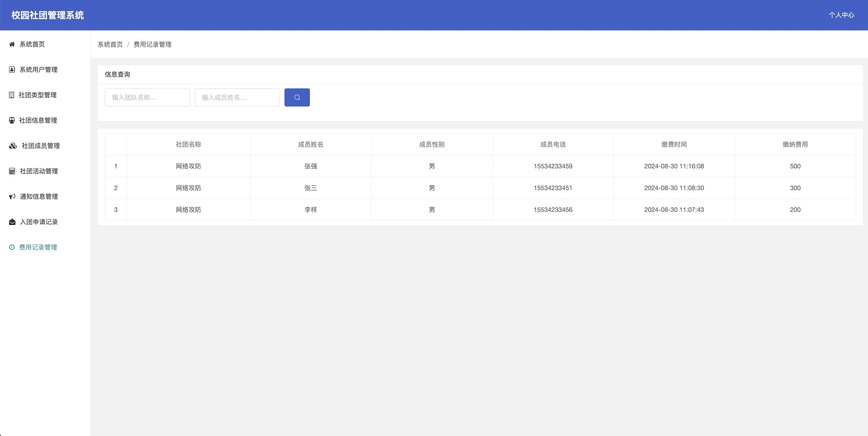868x436 pixels.
Task: Focus the 输入成员姓名 search field
Action: pos(237,98)
